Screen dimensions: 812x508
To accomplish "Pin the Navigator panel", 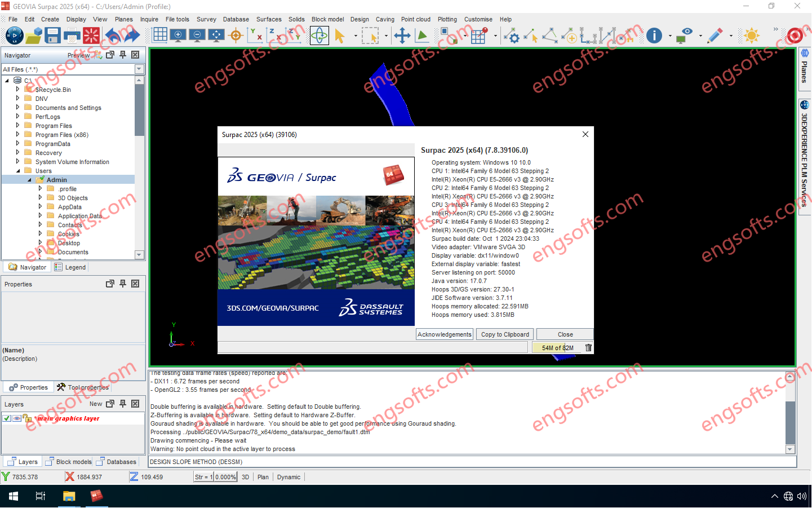I will (x=123, y=55).
